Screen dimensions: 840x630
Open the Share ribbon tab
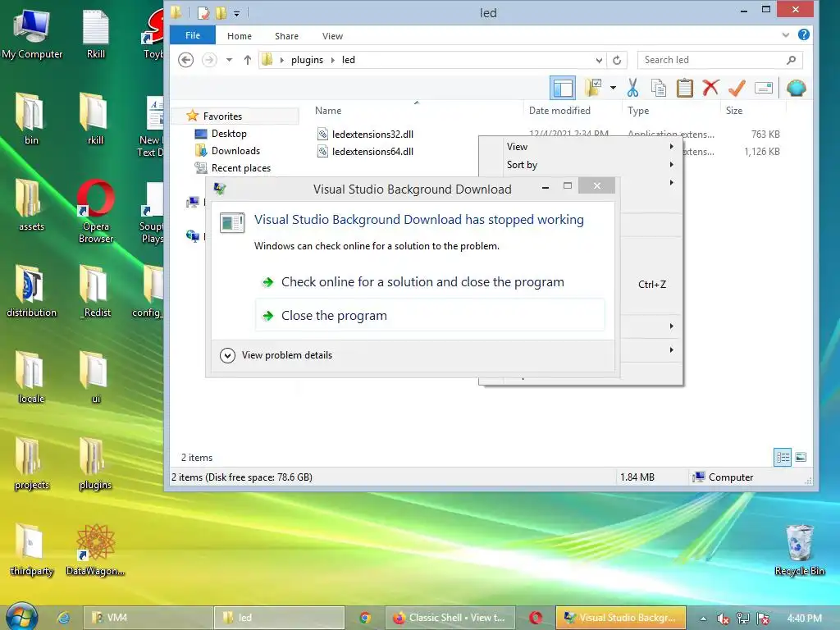tap(286, 36)
